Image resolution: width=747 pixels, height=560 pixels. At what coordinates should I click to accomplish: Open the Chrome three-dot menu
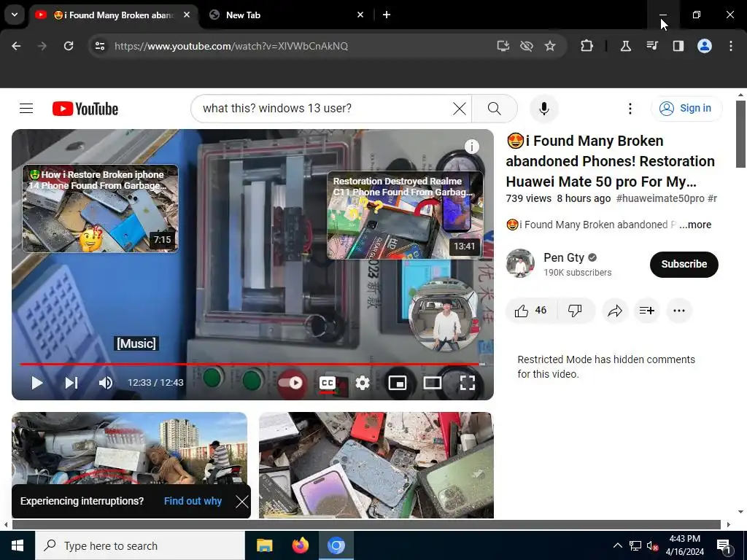pos(731,46)
